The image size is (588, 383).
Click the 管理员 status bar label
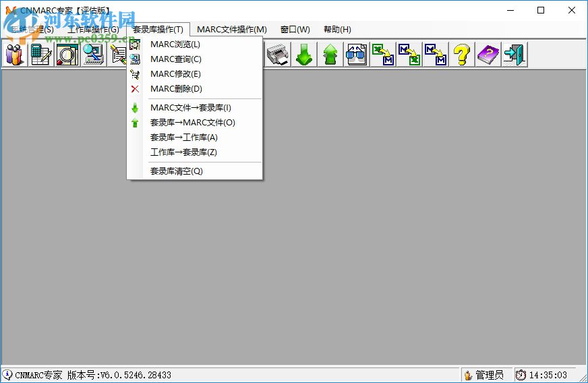click(490, 375)
